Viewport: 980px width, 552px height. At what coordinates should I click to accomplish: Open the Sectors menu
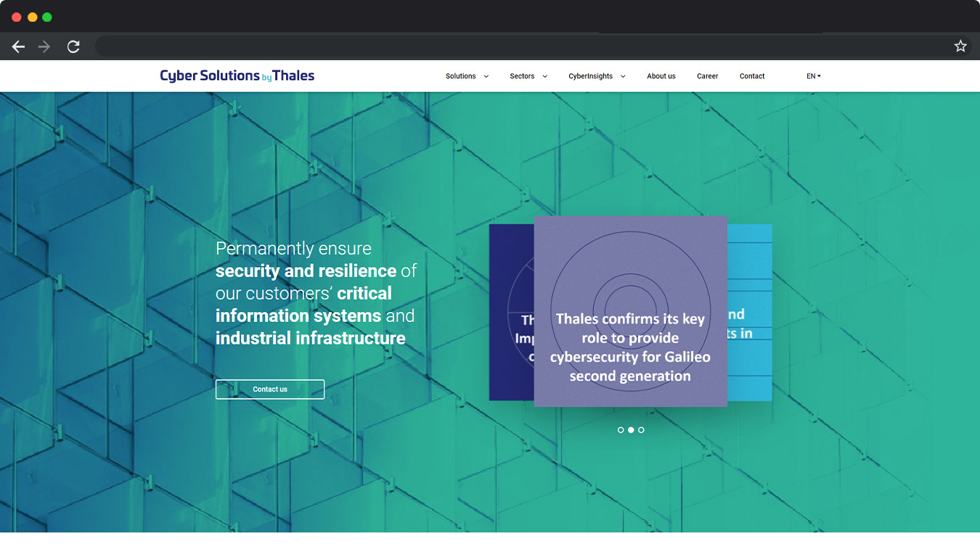tap(522, 76)
